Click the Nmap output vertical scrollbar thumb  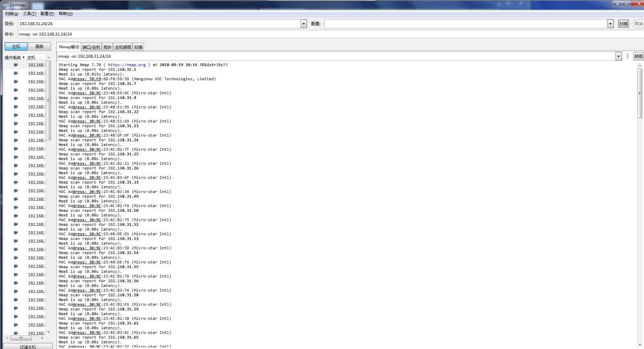click(x=640, y=93)
